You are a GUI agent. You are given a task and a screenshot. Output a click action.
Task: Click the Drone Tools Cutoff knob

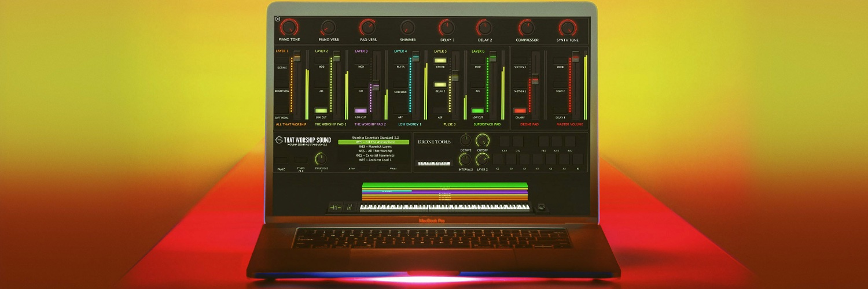click(x=483, y=140)
